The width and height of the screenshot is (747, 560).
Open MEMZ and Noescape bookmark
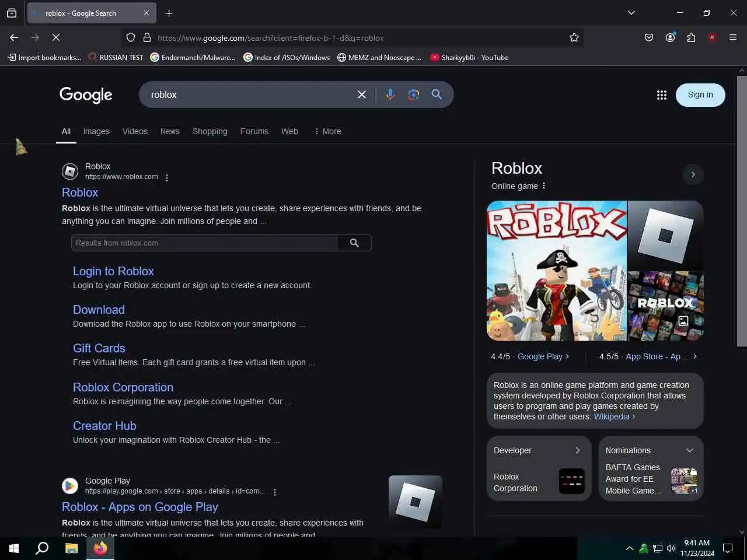[x=379, y=57]
